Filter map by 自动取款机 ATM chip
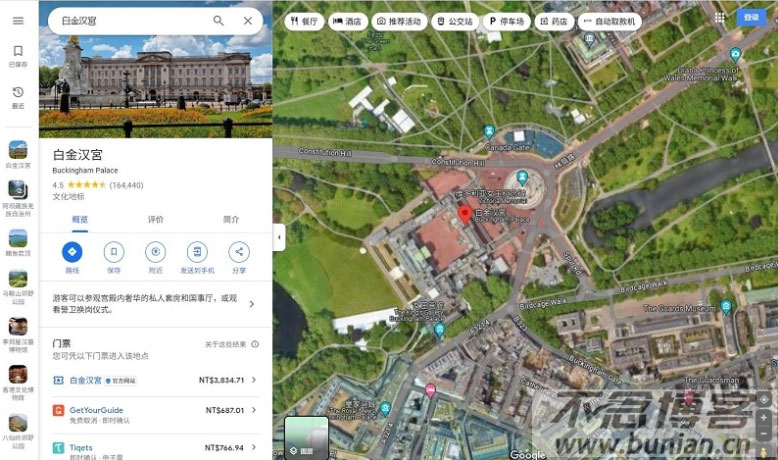Viewport: 778px width, 460px height. point(610,21)
